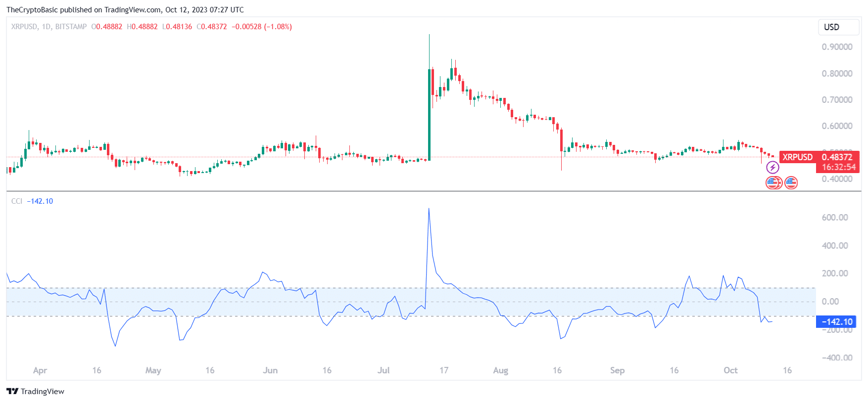Image resolution: width=868 pixels, height=402 pixels.
Task: Click the XRPUSD, 1D, BITSTAMP symbol legend
Action: pos(49,27)
